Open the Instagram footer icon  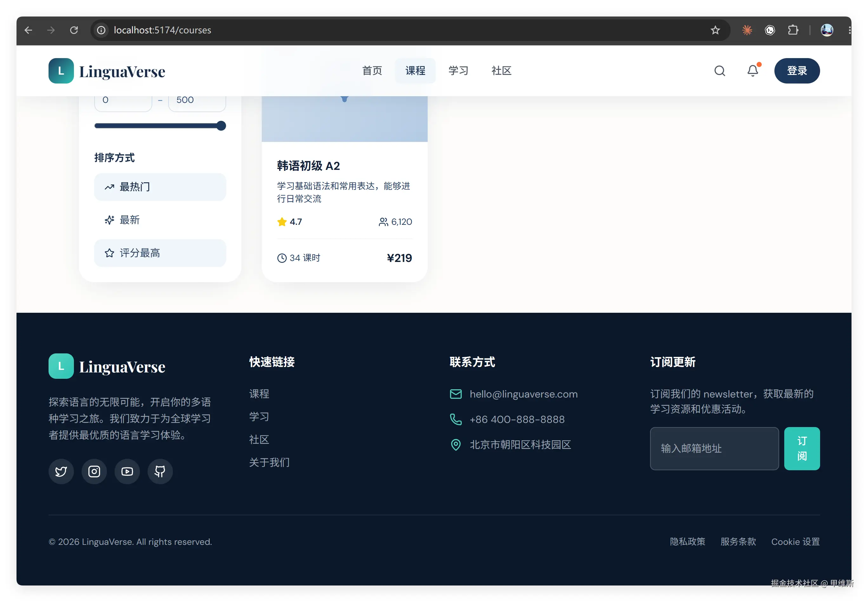pyautogui.click(x=94, y=471)
